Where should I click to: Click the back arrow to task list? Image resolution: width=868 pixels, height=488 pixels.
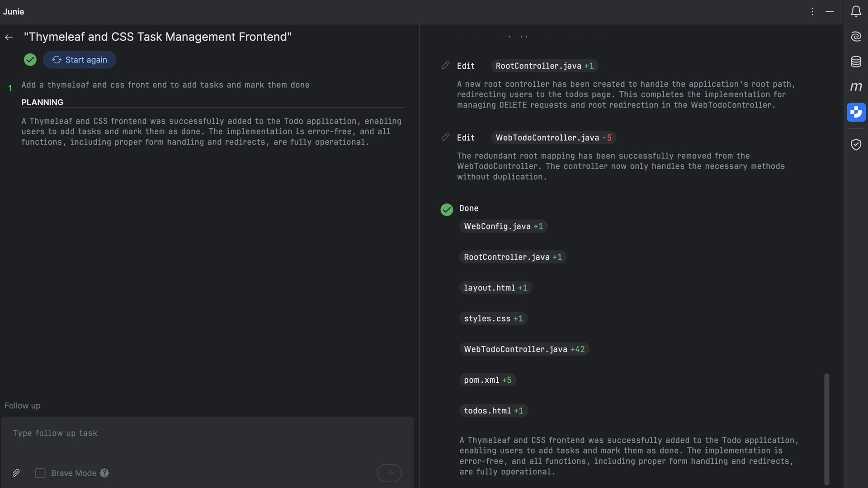9,37
